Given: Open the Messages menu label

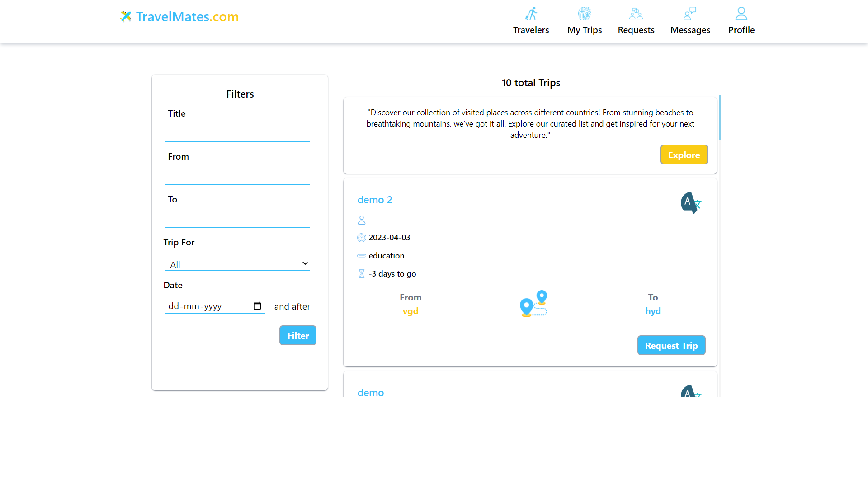Looking at the screenshot, I should click(690, 30).
